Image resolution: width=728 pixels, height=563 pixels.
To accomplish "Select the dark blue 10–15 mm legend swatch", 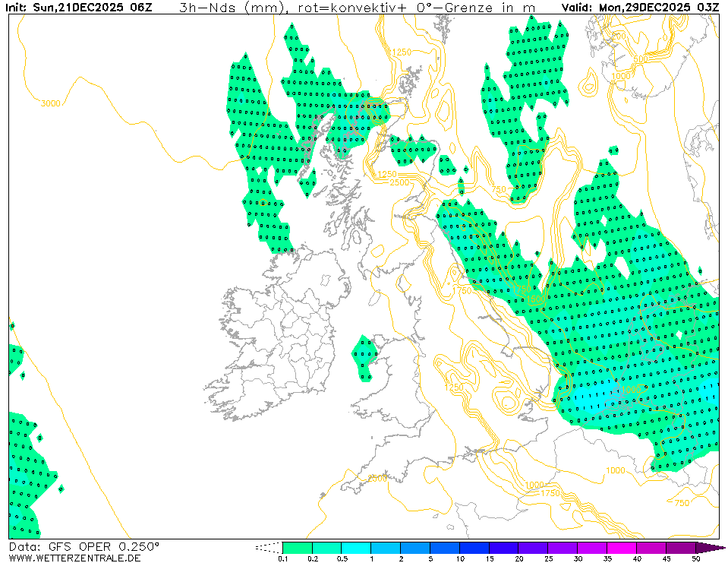I will pyautogui.click(x=474, y=547).
